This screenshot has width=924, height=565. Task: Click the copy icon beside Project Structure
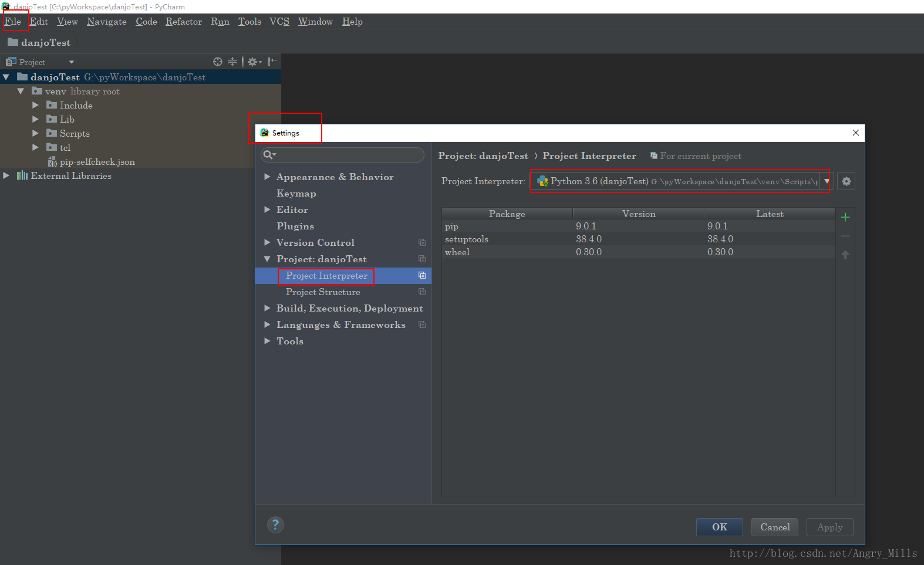421,292
